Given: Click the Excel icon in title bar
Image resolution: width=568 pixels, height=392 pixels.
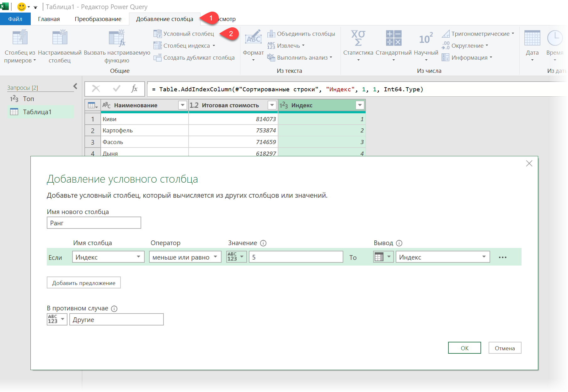Looking at the screenshot, I should coord(4,7).
